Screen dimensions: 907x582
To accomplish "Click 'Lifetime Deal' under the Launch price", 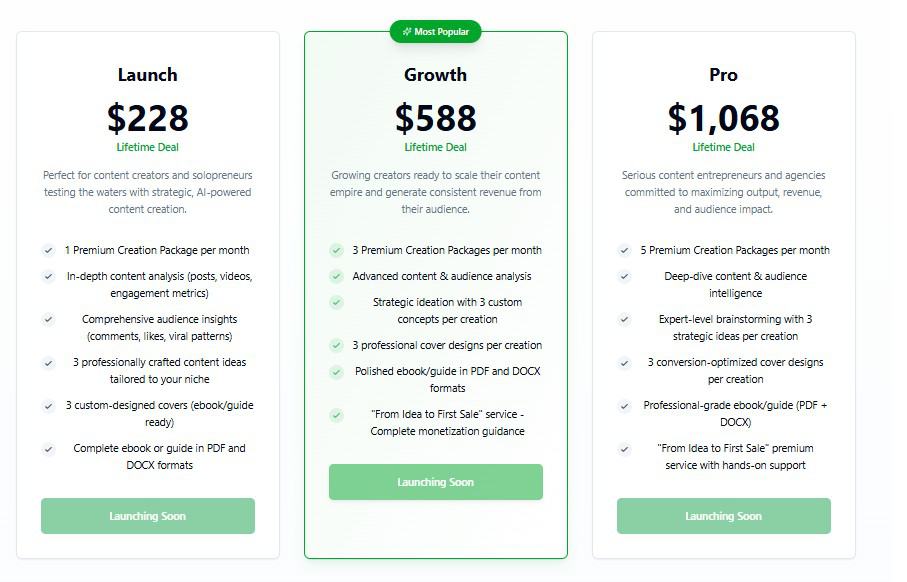I will (x=147, y=146).
